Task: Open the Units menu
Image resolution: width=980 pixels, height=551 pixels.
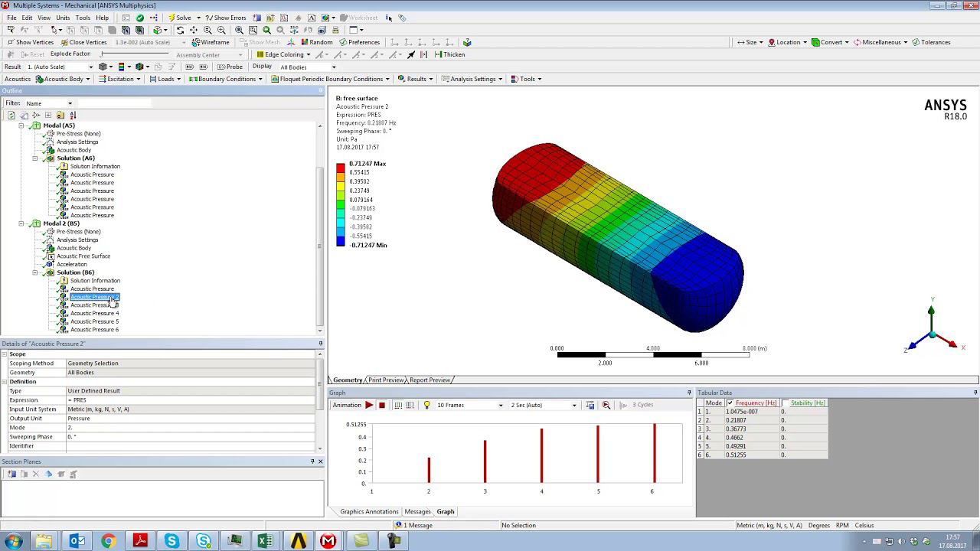Action: [63, 18]
